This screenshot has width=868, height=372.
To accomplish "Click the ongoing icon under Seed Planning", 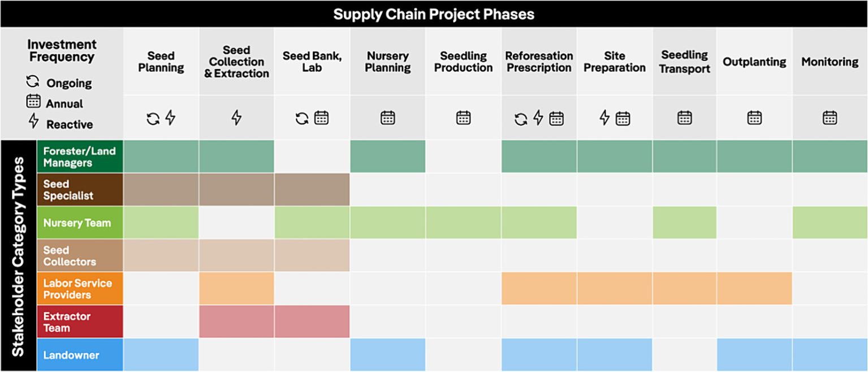I will 153,118.
